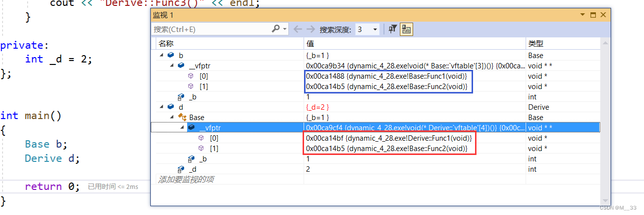
Task: Click the icon of the selected __vfptr row
Action: point(192,128)
